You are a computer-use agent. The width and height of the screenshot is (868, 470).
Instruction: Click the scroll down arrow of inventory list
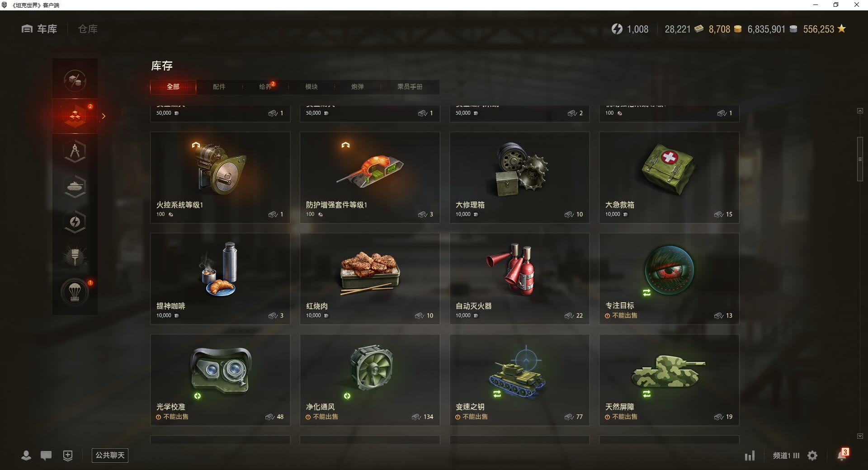click(860, 436)
